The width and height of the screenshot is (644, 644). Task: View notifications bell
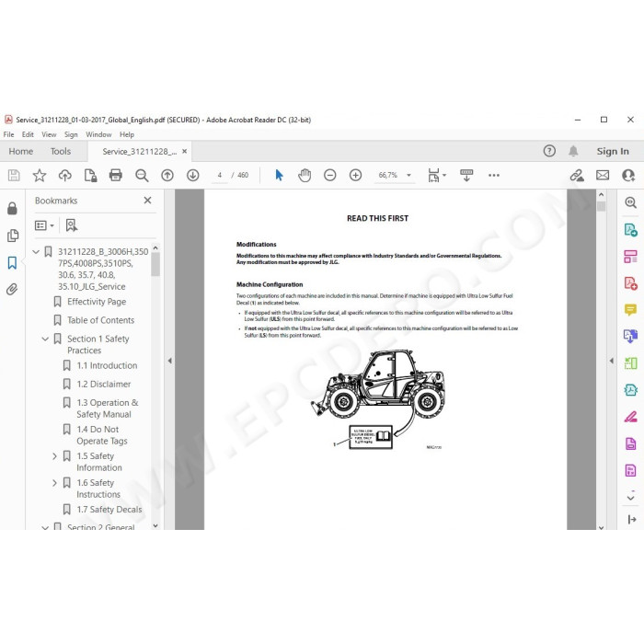573,151
